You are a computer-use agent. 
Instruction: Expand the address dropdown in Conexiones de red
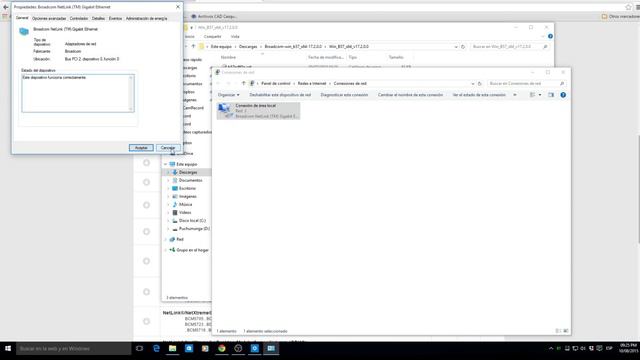473,84
